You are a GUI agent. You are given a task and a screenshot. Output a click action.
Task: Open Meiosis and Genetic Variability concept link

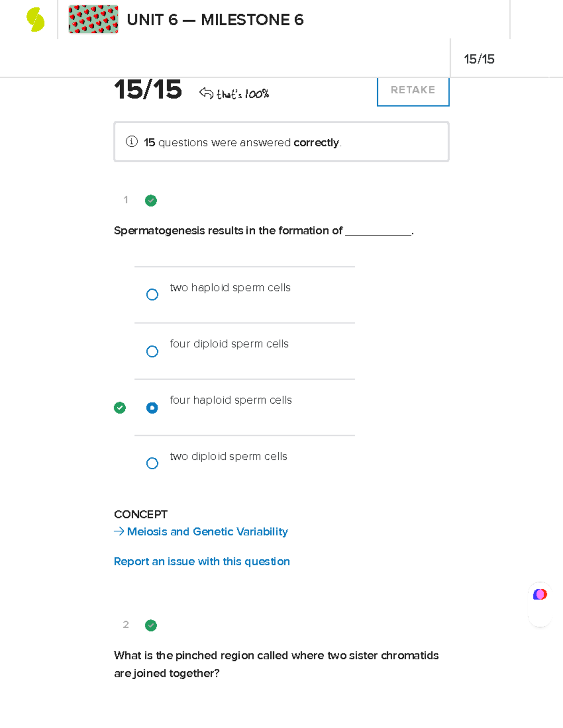pos(207,532)
